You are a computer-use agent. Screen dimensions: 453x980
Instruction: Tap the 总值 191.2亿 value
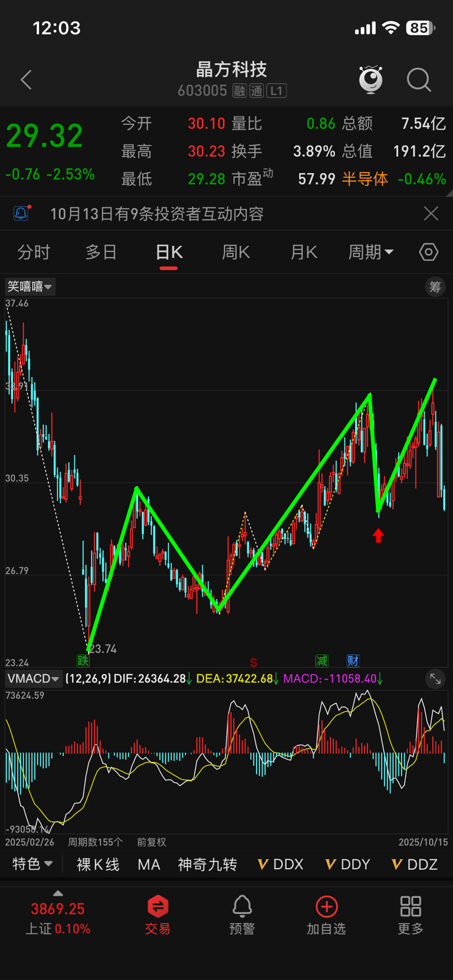[x=419, y=151]
